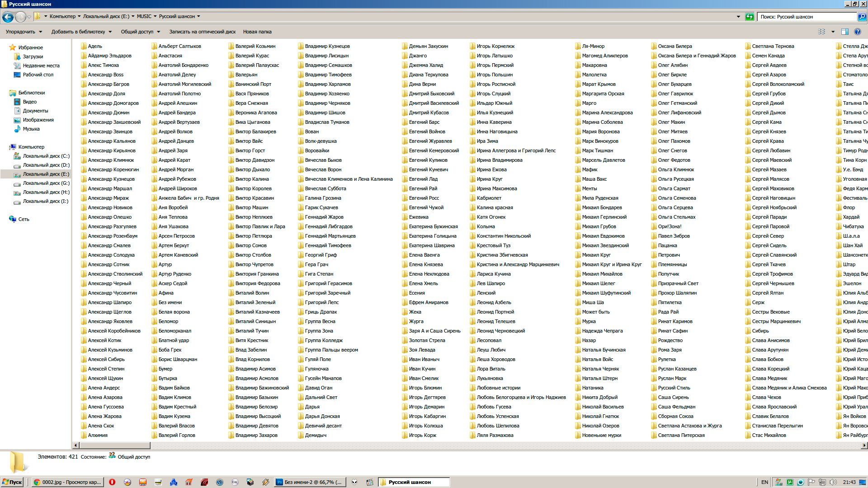
Task: Open the Photoshop taskbar window
Action: pyautogui.click(x=311, y=482)
